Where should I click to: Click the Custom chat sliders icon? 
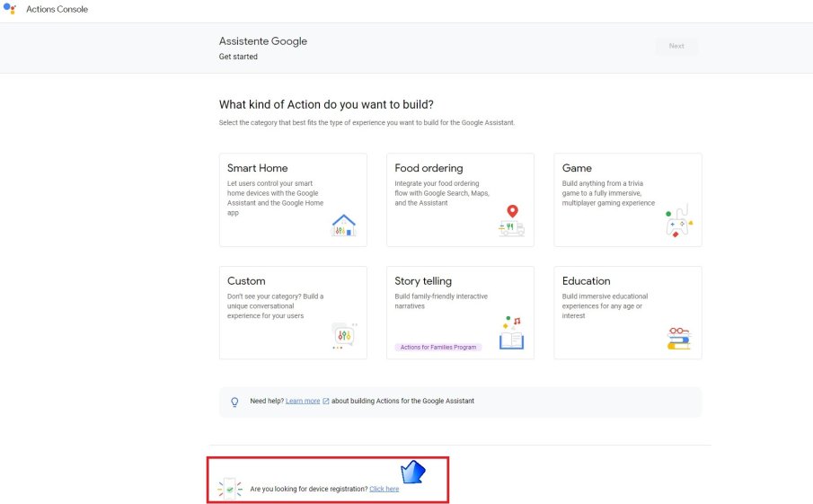344,335
